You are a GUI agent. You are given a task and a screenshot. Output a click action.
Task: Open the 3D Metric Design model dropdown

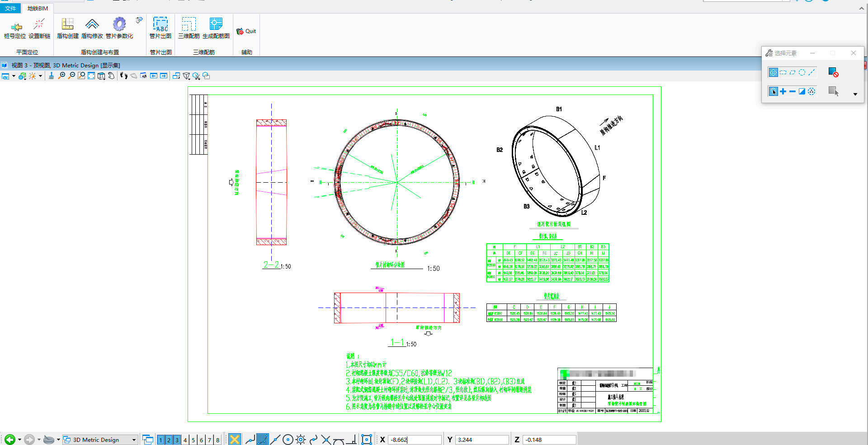coord(134,440)
